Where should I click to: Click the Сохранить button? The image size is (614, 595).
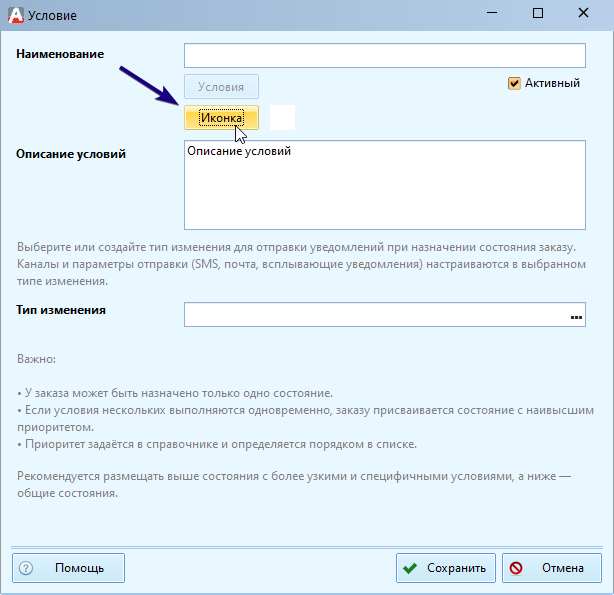[446, 568]
